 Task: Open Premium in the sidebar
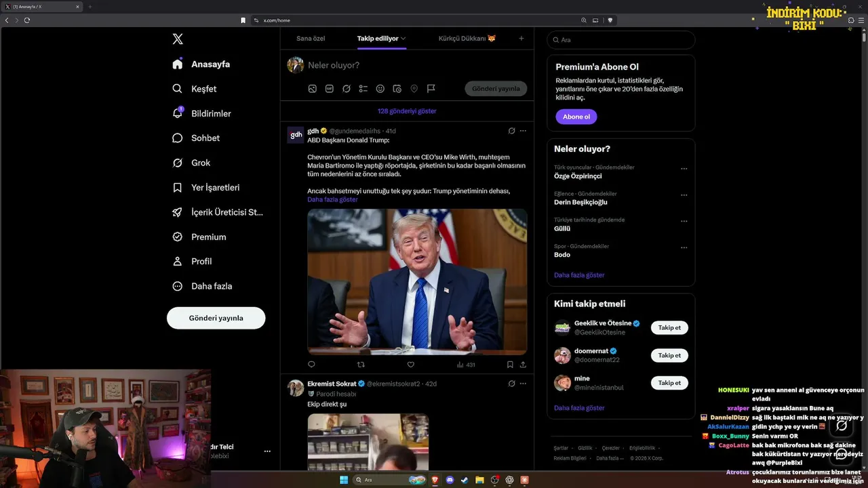pyautogui.click(x=199, y=237)
